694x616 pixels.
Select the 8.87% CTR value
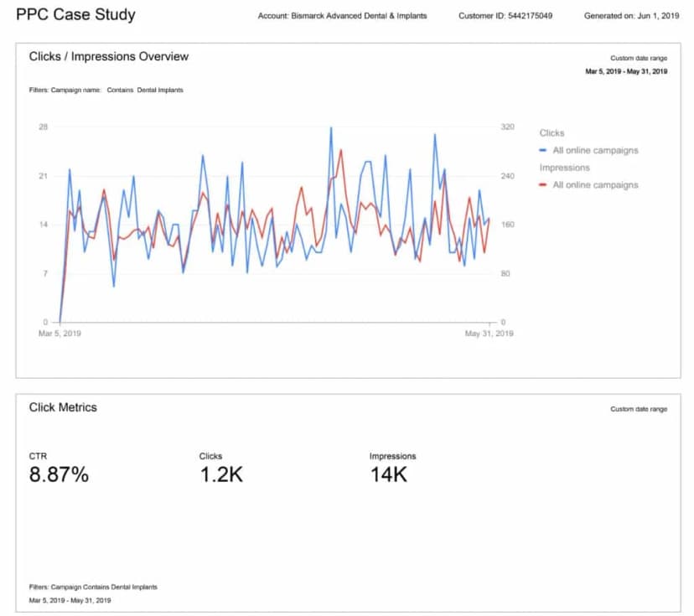click(59, 475)
